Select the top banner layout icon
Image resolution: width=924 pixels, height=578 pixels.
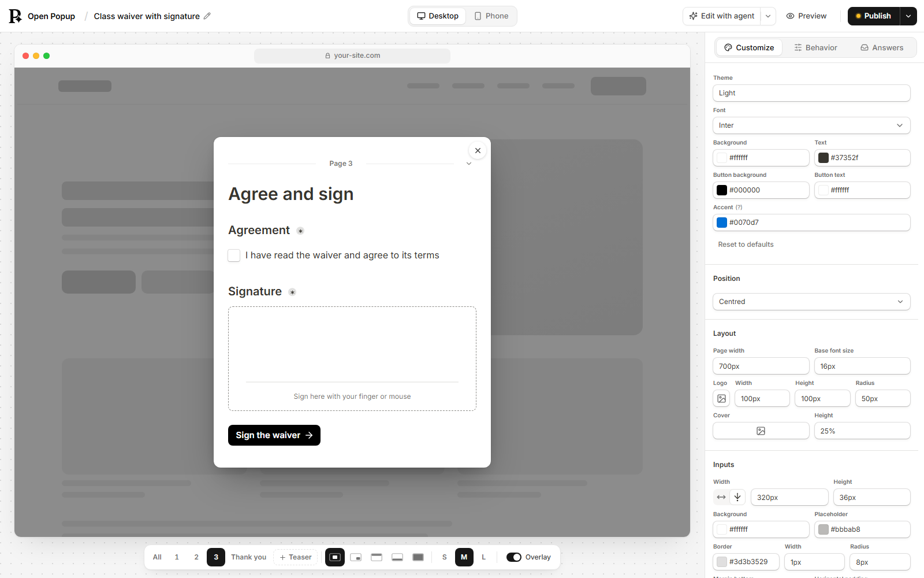(377, 557)
